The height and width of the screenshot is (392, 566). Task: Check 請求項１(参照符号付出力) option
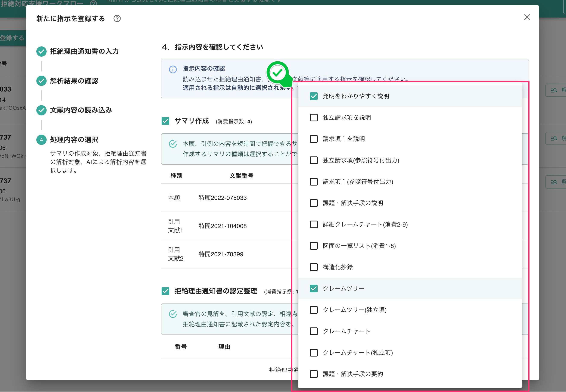pos(314,181)
